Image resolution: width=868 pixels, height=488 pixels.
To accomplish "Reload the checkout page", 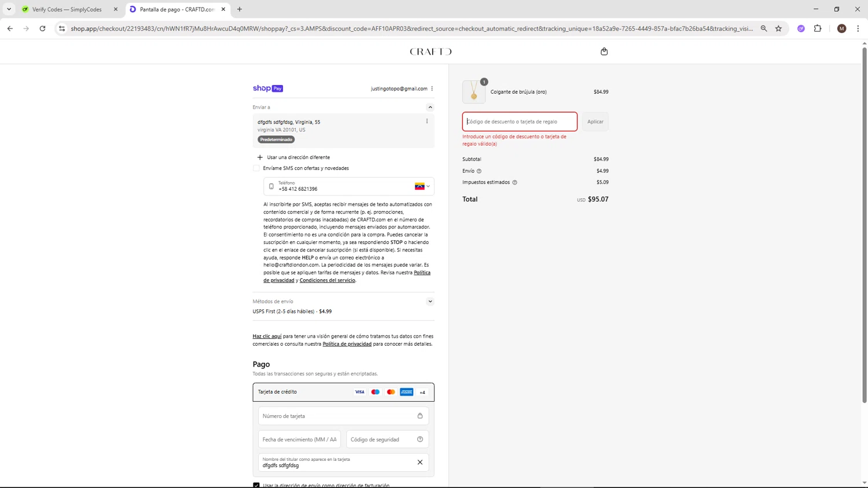I will click(42, 28).
